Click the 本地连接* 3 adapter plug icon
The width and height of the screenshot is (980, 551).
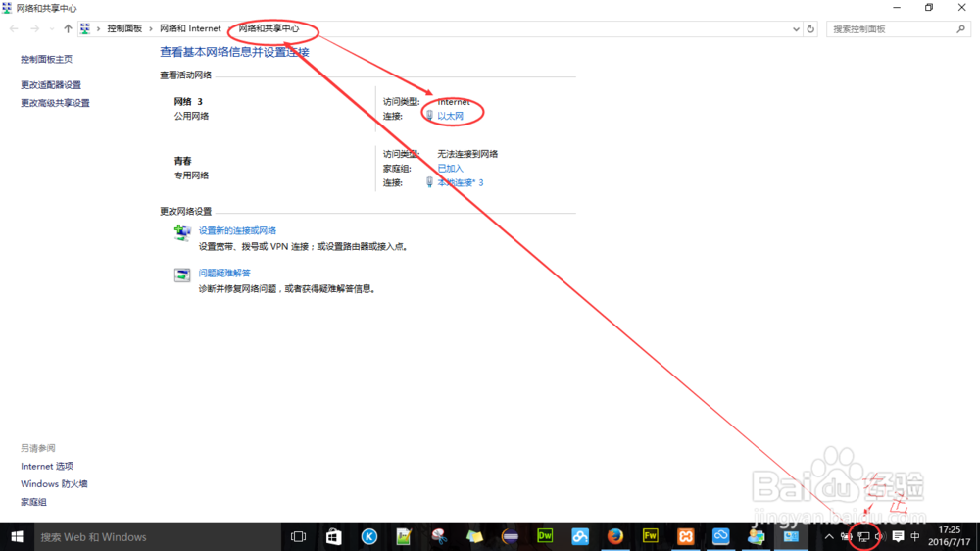(429, 182)
